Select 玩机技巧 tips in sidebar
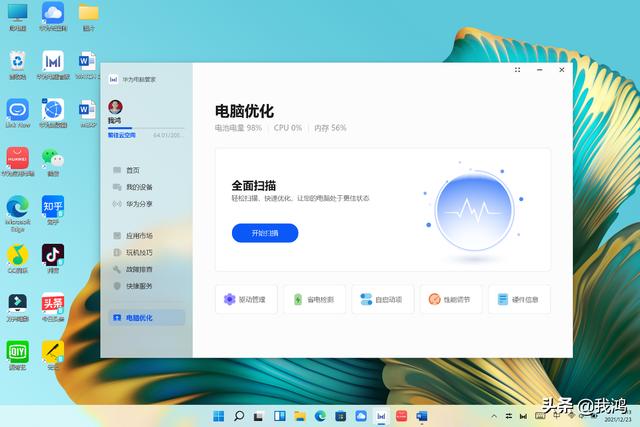 [x=138, y=253]
